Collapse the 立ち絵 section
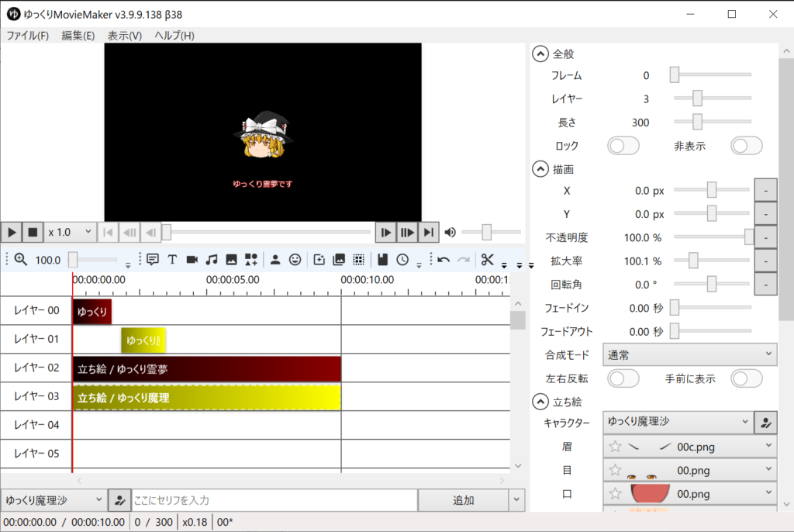Image resolution: width=794 pixels, height=532 pixels. [540, 402]
